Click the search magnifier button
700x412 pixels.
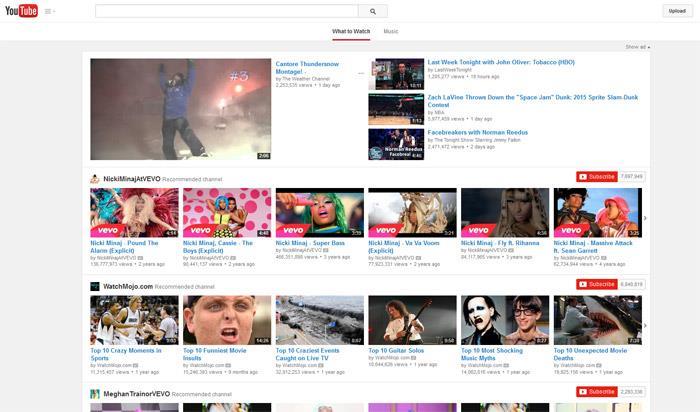(373, 11)
